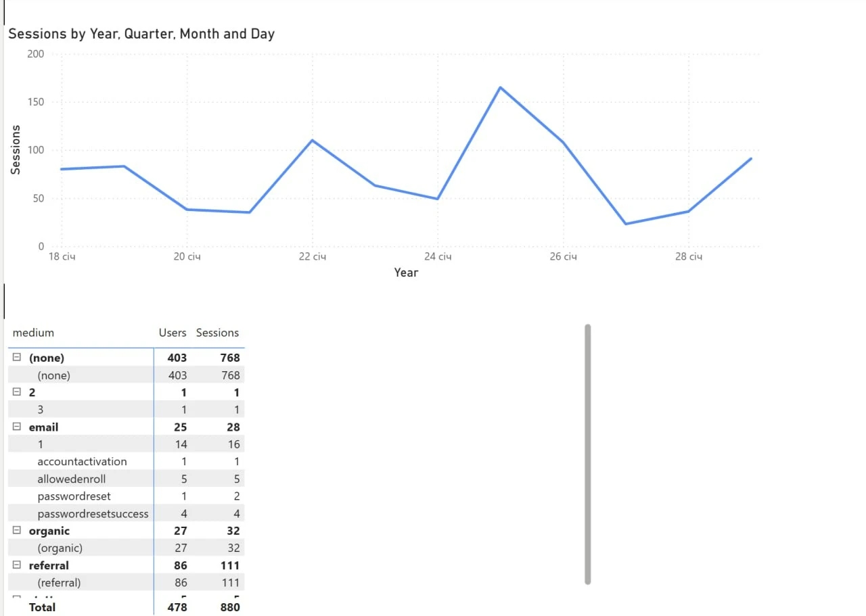Click the matrix vertical scrollbar
The height and width of the screenshot is (616, 866).
(x=587, y=453)
